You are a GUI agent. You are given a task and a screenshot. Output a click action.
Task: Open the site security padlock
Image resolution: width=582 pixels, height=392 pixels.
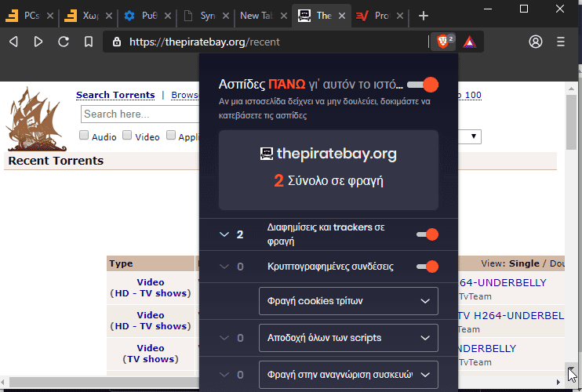coord(117,42)
